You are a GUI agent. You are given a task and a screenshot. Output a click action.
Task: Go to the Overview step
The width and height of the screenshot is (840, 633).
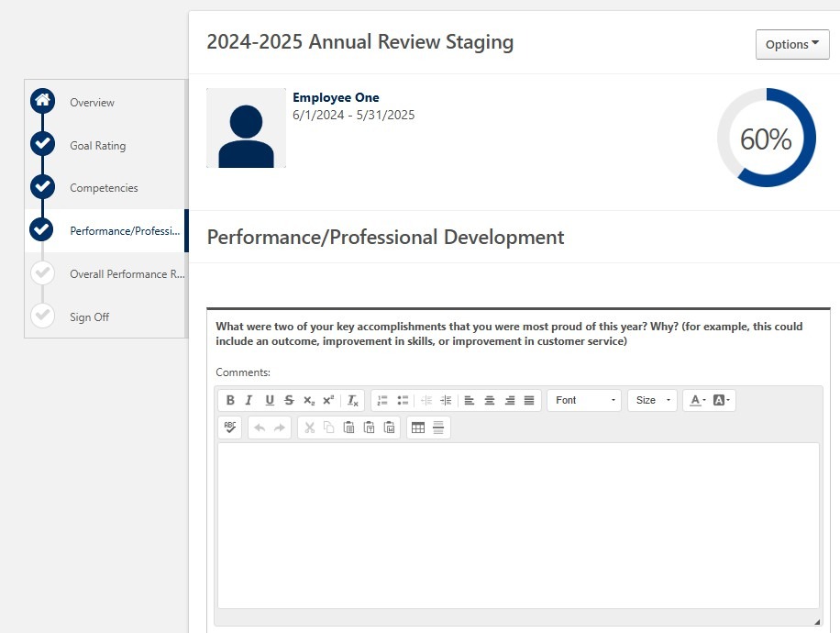[92, 103]
